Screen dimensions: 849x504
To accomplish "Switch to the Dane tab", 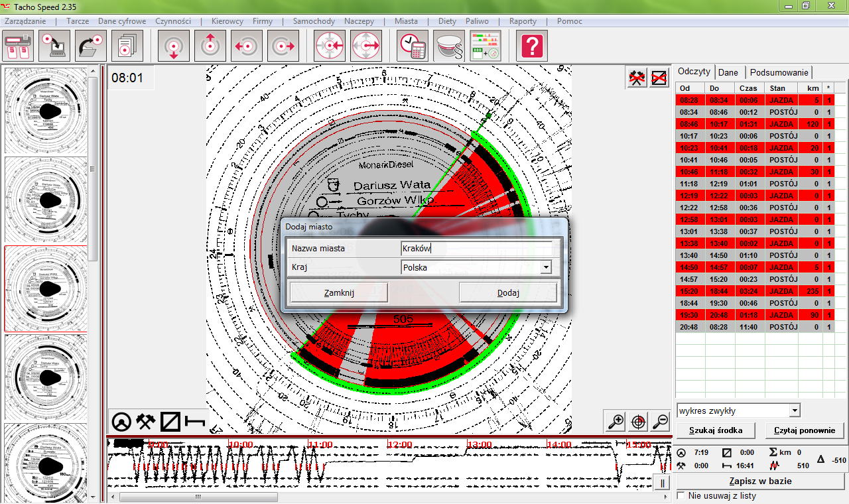I will [x=728, y=72].
